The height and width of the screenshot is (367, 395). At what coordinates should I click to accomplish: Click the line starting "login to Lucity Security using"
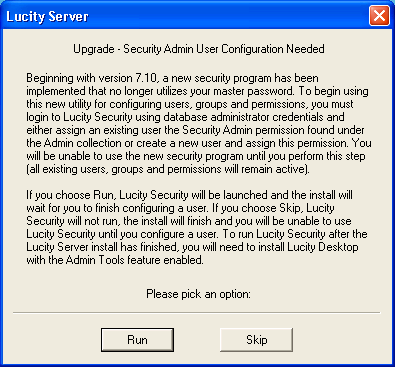(x=185, y=117)
